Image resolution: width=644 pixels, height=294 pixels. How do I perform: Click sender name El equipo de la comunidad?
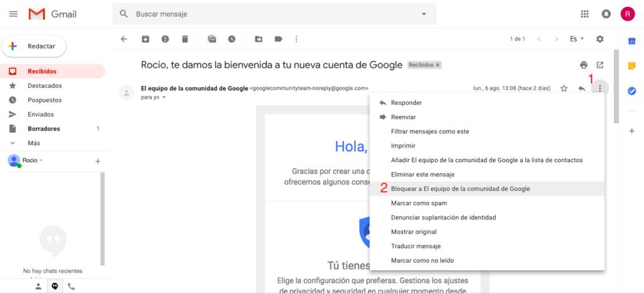tap(194, 88)
